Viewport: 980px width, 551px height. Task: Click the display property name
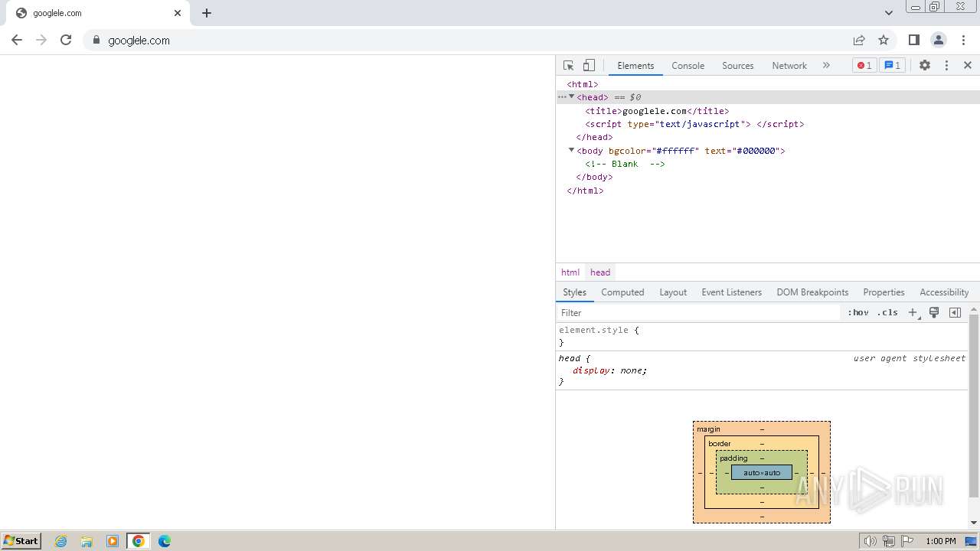pos(591,370)
